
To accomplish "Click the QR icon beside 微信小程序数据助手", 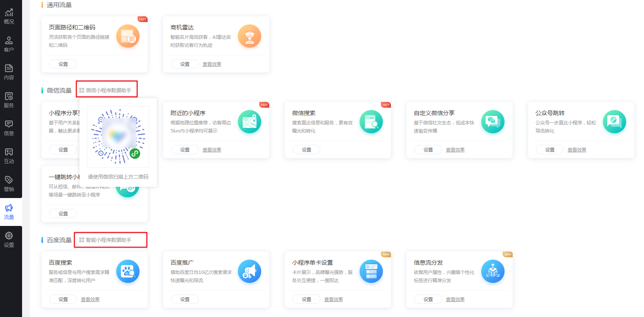I will click(82, 90).
